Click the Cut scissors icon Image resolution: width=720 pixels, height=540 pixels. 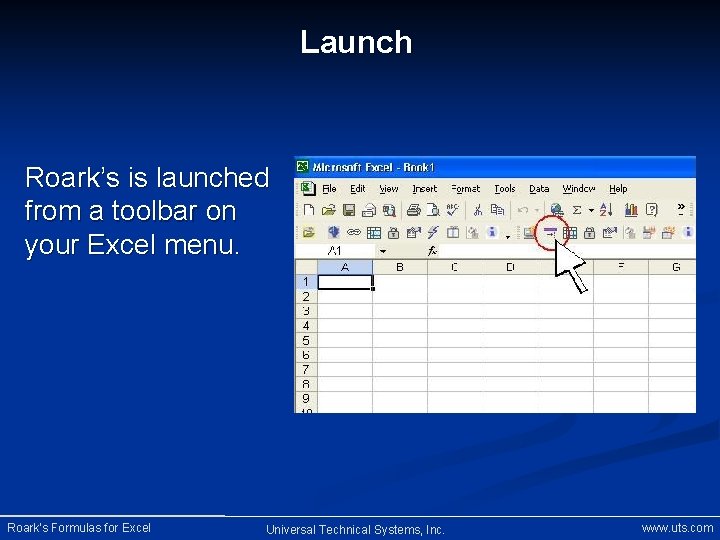(x=478, y=210)
